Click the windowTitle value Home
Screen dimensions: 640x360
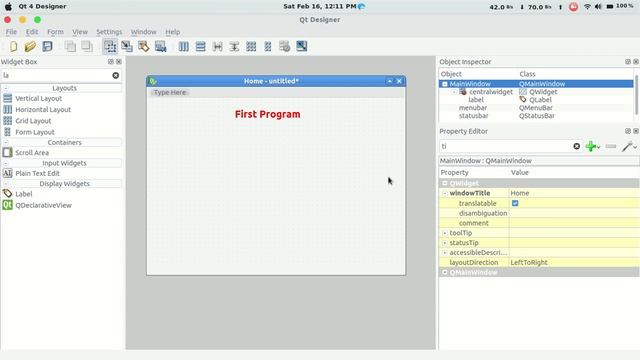574,193
